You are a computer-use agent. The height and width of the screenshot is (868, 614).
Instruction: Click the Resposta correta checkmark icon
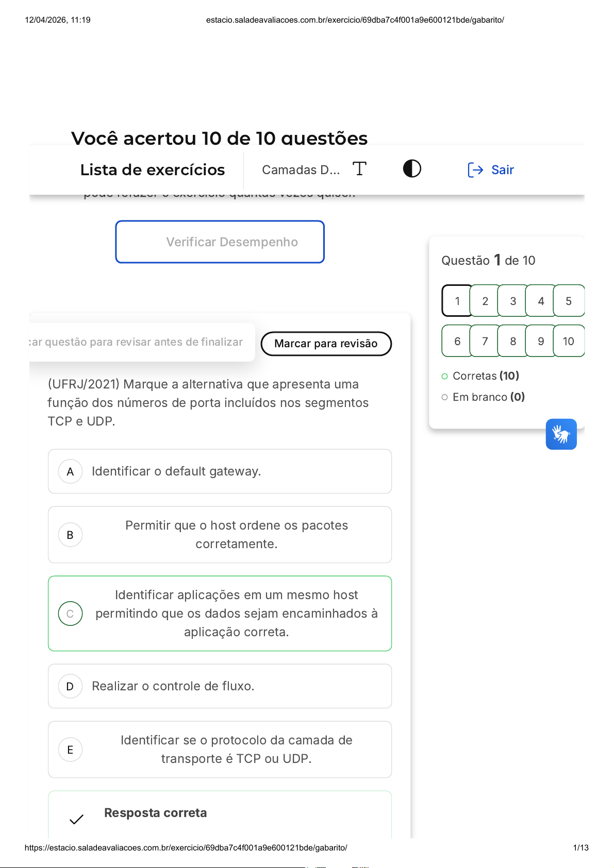76,819
